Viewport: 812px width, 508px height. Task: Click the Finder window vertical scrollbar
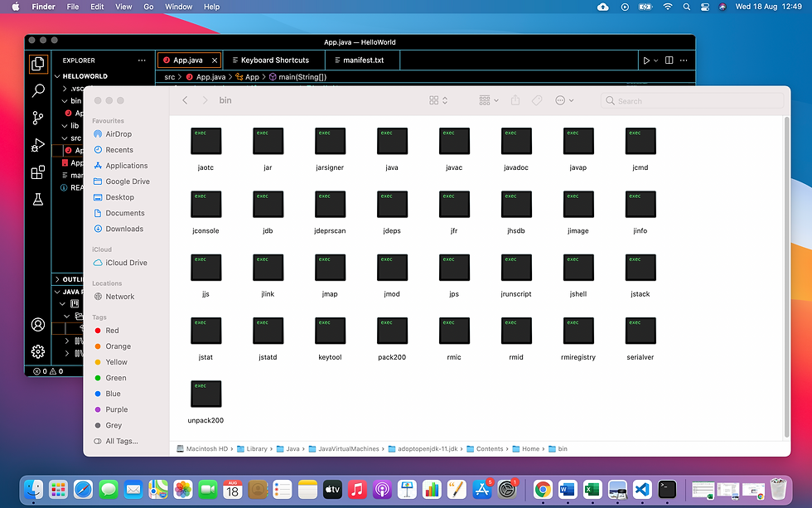pos(786,278)
